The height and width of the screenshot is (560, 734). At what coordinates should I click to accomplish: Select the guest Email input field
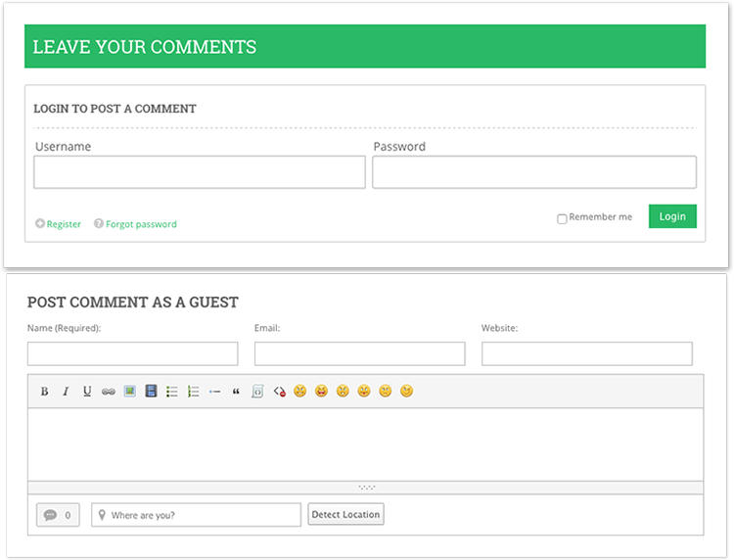[359, 353]
